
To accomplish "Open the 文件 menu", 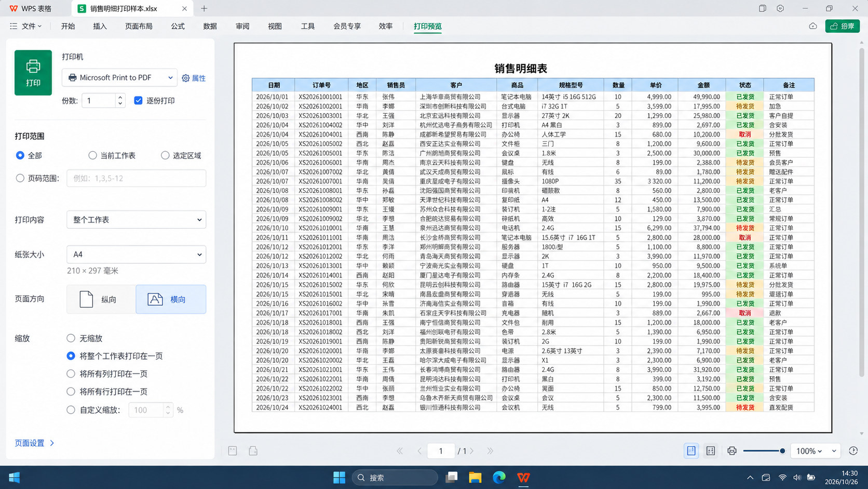I will 26,26.
